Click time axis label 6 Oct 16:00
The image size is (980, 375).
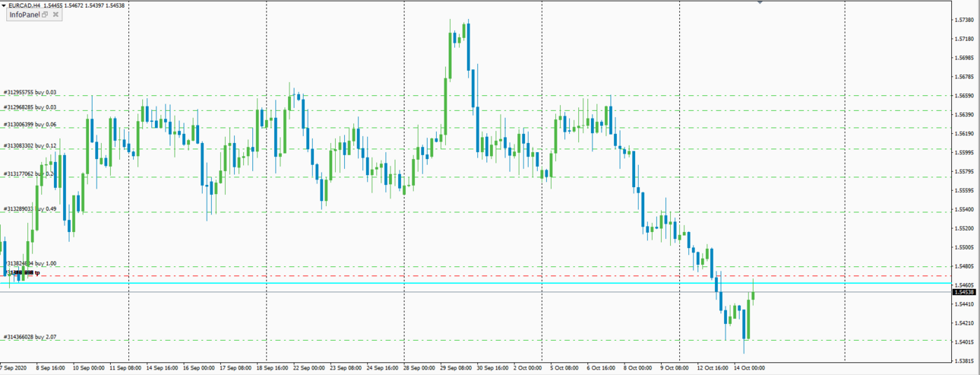602,368
